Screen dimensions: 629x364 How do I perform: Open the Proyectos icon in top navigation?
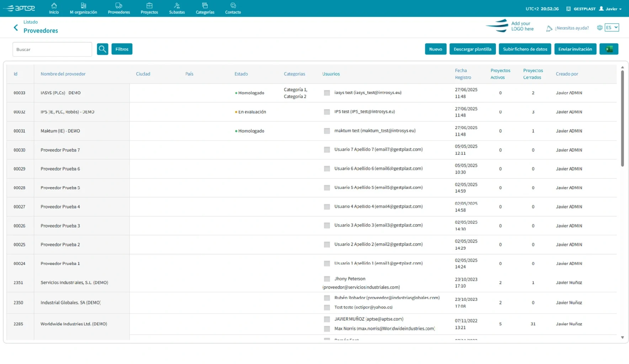coord(149,6)
